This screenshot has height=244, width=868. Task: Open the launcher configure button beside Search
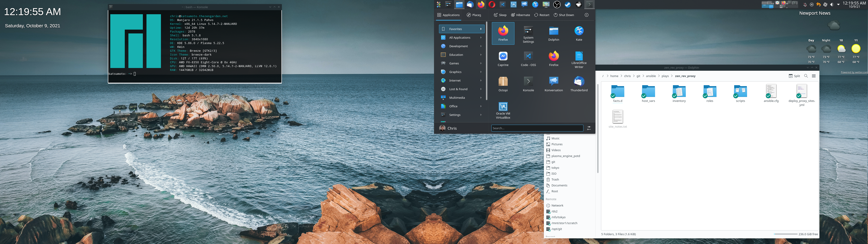[589, 128]
